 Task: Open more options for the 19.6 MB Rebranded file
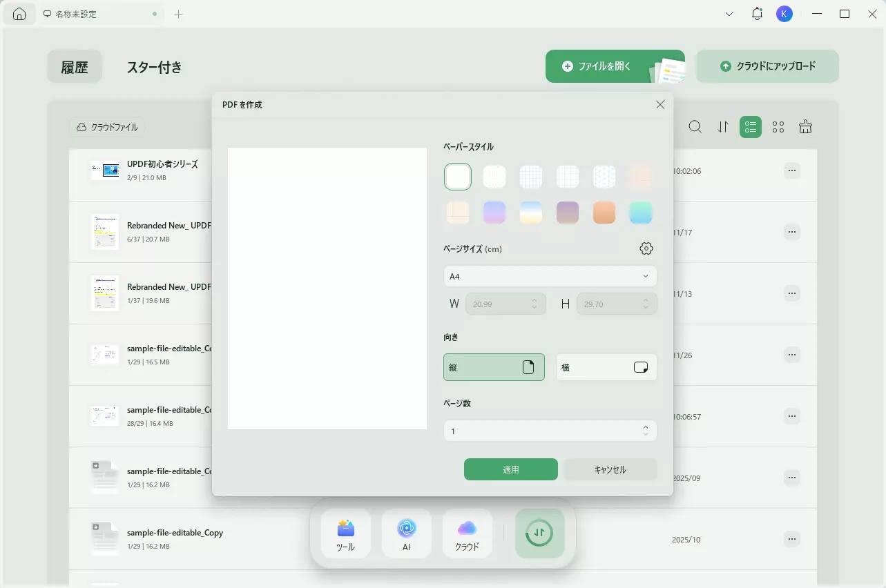[792, 293]
